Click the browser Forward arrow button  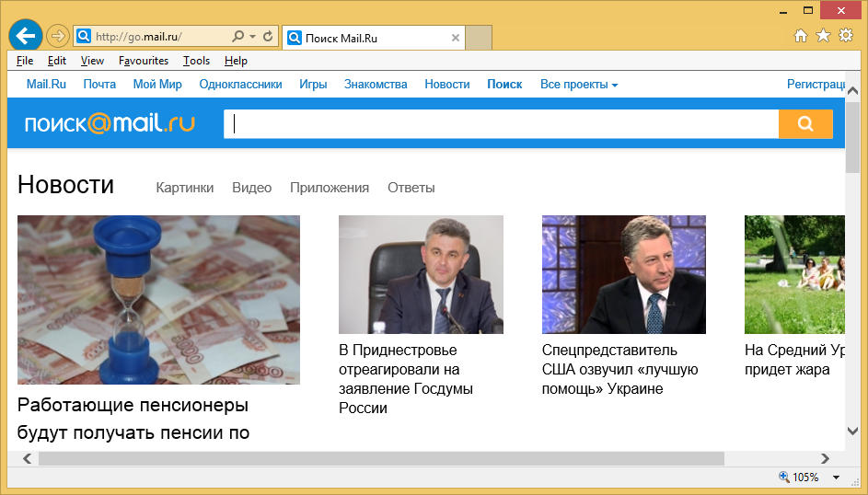point(57,37)
